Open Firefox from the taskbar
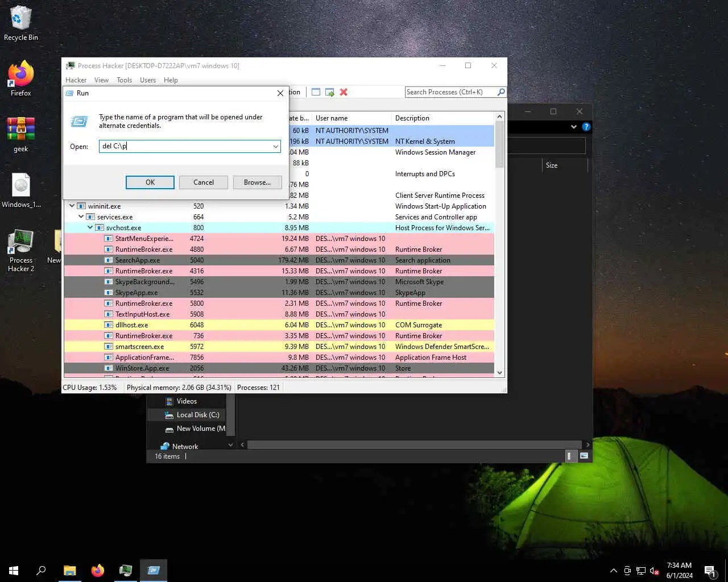This screenshot has width=728, height=582. (98, 571)
